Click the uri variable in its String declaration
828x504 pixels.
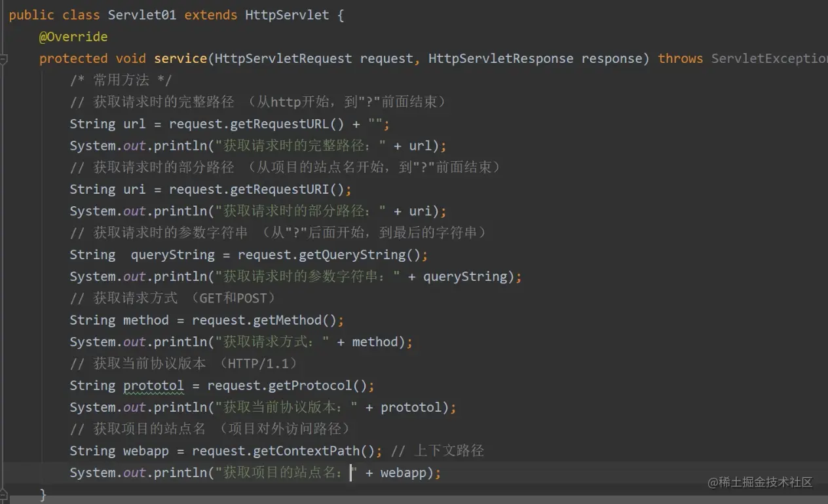pos(134,189)
